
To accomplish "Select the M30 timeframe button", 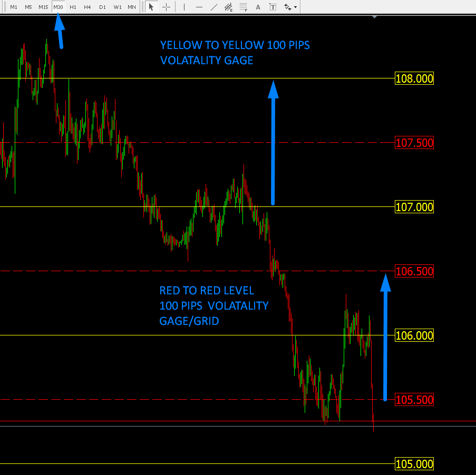I will coord(58,7).
